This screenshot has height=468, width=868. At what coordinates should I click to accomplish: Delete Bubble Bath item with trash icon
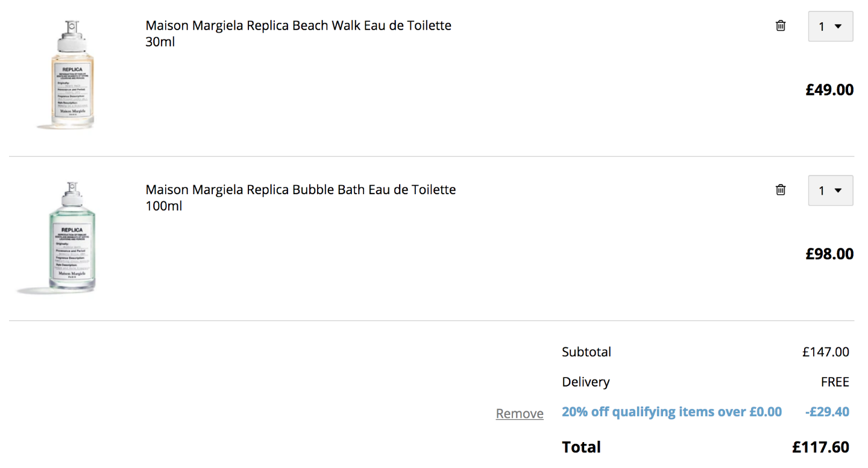point(781,189)
